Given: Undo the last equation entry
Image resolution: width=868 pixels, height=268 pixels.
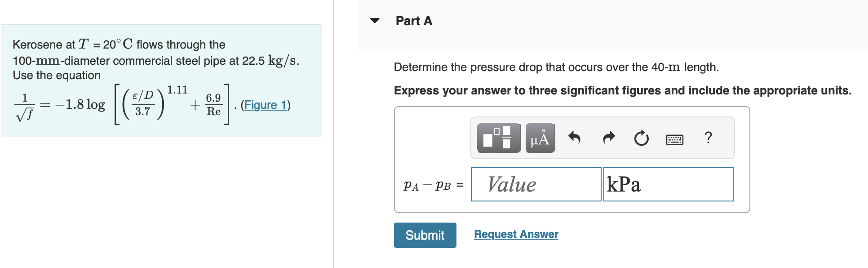Looking at the screenshot, I should pyautogui.click(x=575, y=138).
